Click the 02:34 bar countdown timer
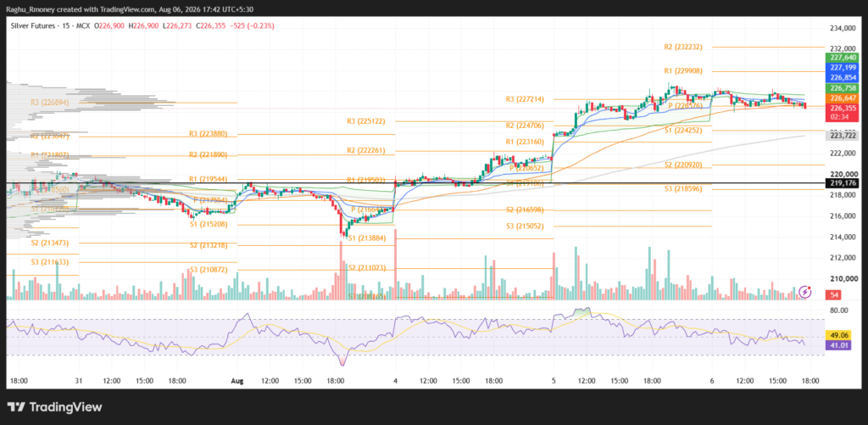868x425 pixels. (842, 117)
